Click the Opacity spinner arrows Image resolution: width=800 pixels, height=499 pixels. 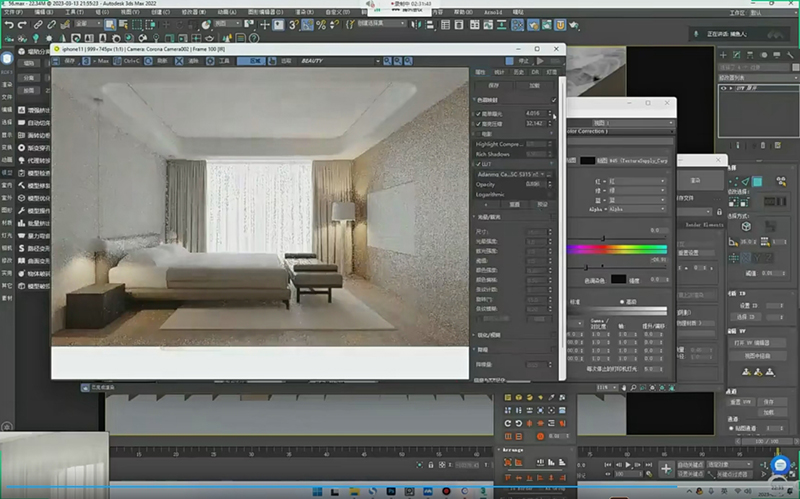coord(550,184)
